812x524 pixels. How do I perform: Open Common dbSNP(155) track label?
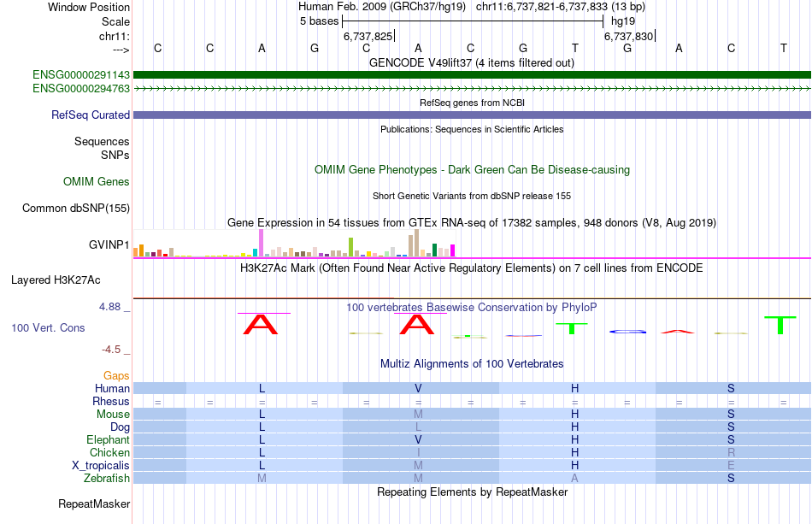[75, 209]
